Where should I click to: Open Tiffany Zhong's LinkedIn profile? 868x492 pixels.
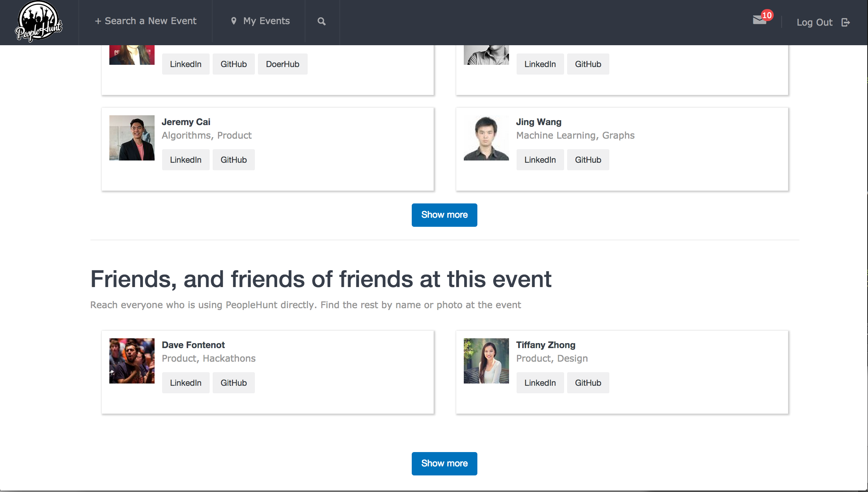[540, 383]
